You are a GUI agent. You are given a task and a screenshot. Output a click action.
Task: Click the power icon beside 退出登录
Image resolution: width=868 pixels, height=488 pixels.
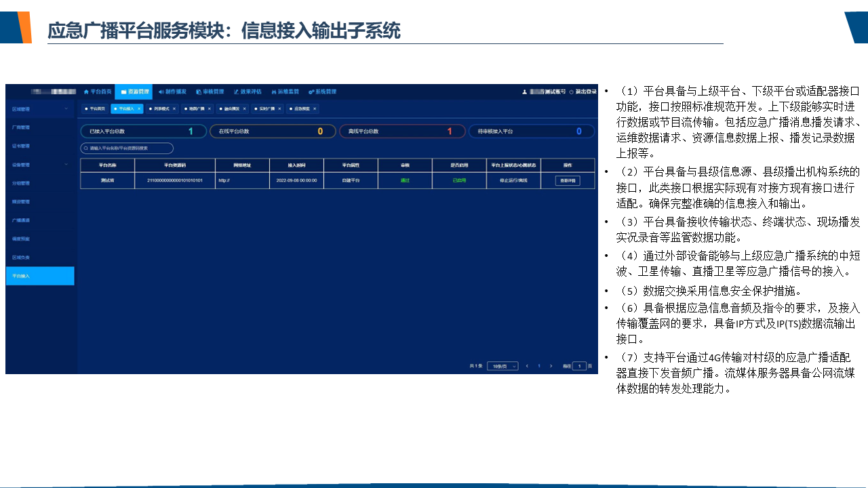571,91
